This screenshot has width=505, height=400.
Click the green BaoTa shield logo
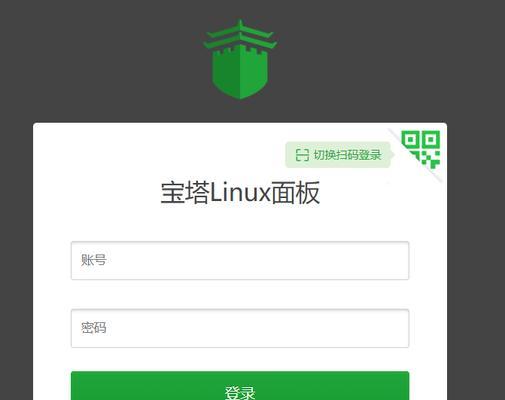point(240,59)
